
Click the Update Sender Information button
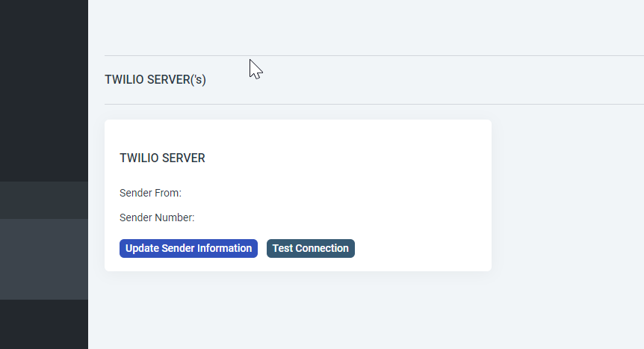[x=188, y=249]
